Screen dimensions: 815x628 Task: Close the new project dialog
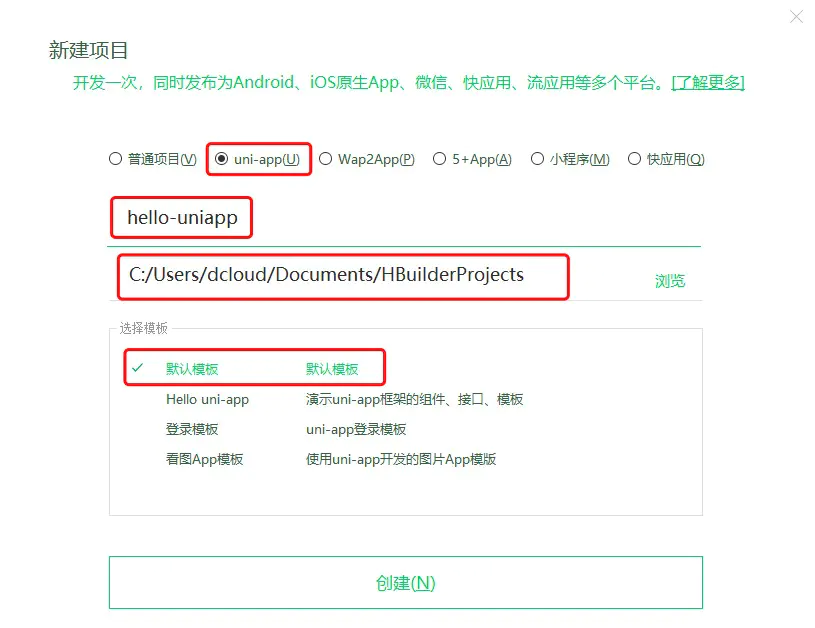[796, 17]
